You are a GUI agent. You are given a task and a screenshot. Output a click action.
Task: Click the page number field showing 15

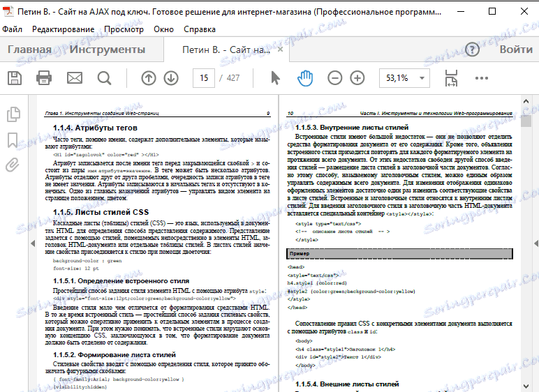[204, 78]
